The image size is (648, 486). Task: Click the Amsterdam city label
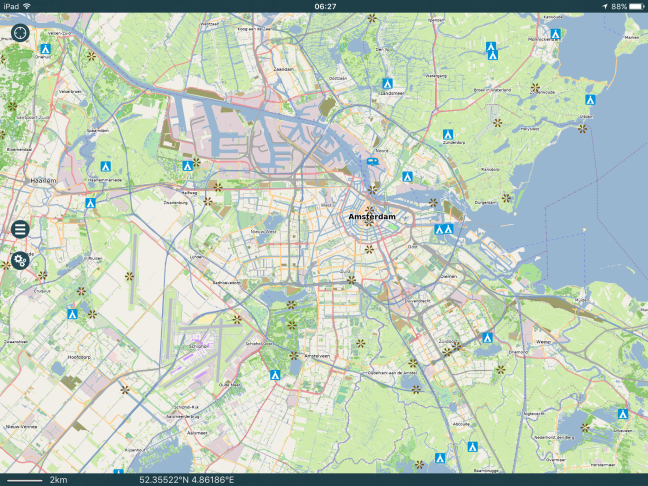[372, 217]
